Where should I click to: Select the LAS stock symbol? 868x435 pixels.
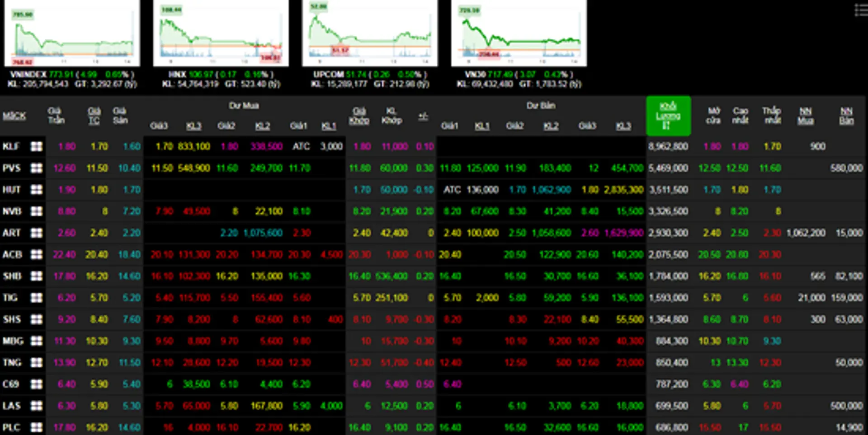point(12,406)
